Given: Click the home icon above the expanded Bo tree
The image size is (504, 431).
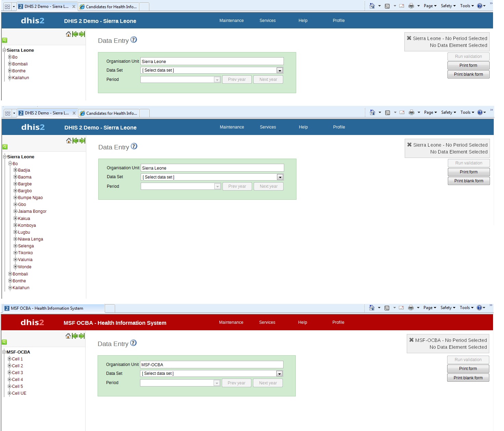Looking at the screenshot, I should click(x=69, y=140).
